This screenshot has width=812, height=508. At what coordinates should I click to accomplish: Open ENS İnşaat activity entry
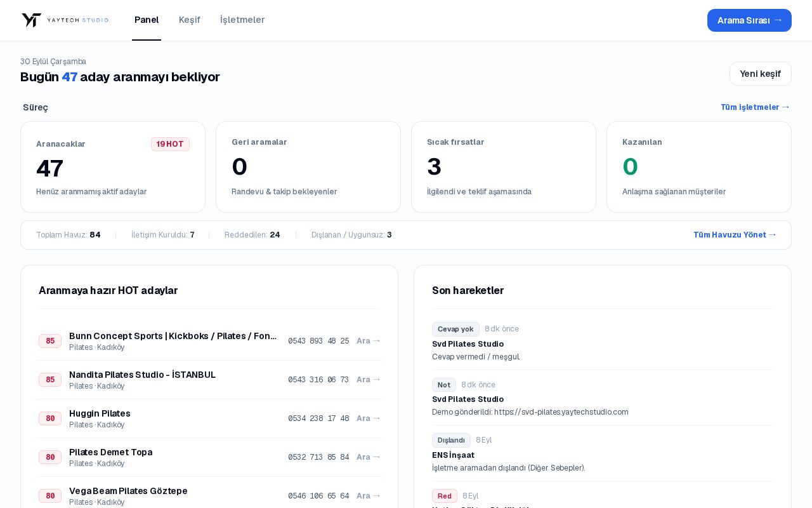click(x=453, y=455)
